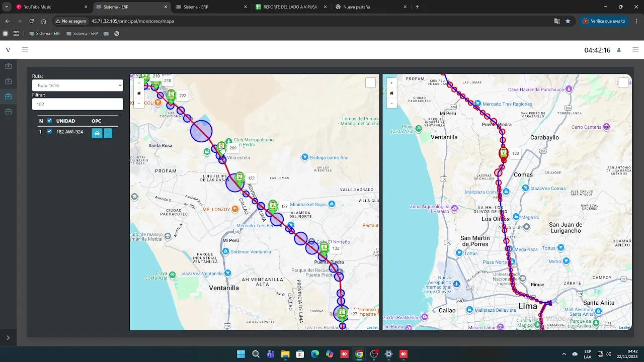
Task: Open File Explorer from the taskbar
Action: [285, 354]
